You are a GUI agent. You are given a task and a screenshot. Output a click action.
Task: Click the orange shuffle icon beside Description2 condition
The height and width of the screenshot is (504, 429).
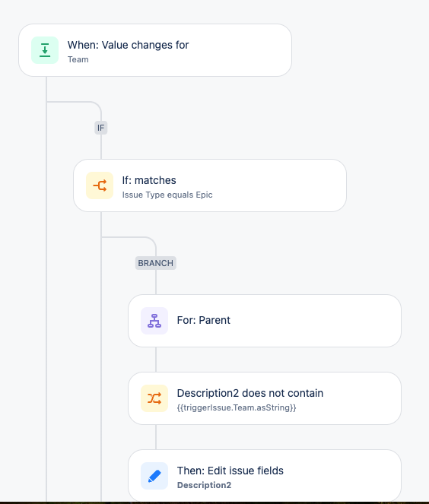click(154, 398)
